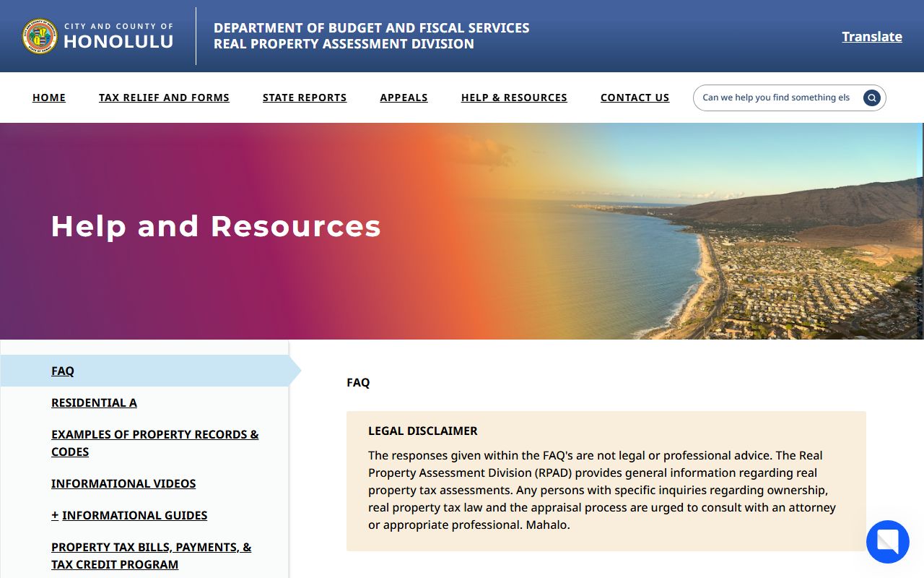
Task: Open the Home menu item
Action: 49,98
